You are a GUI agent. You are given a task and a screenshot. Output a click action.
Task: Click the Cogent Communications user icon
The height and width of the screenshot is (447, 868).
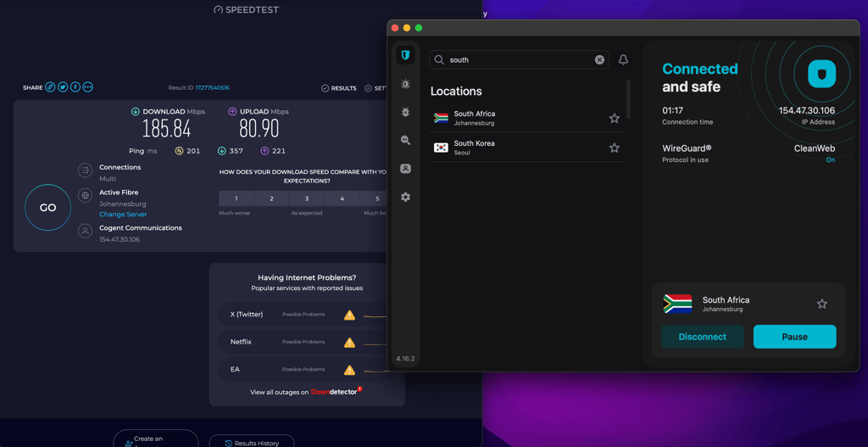point(86,231)
